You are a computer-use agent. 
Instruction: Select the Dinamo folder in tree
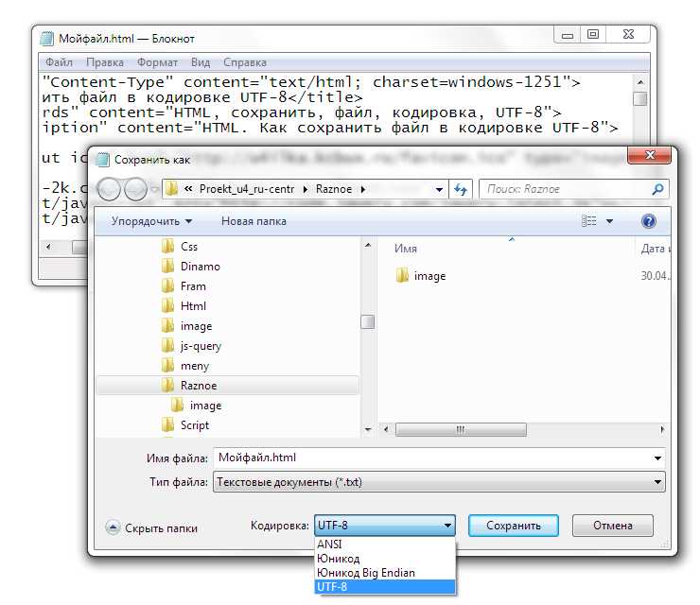click(200, 267)
